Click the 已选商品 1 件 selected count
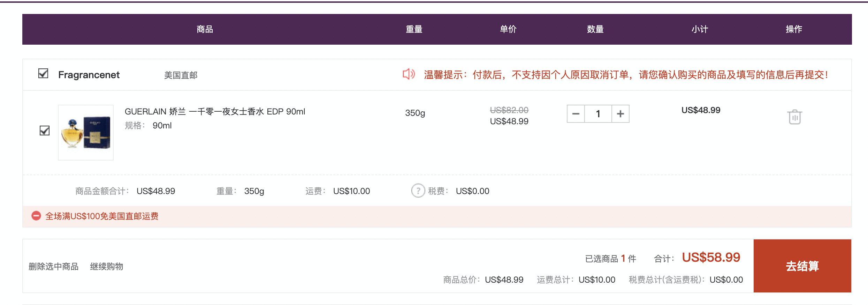The width and height of the screenshot is (868, 305). 611,259
